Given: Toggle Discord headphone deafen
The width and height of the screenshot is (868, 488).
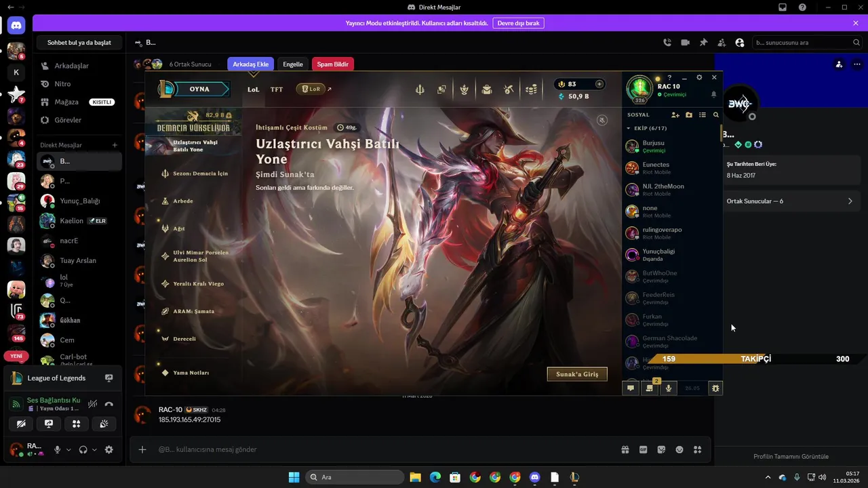Looking at the screenshot, I should tap(83, 449).
